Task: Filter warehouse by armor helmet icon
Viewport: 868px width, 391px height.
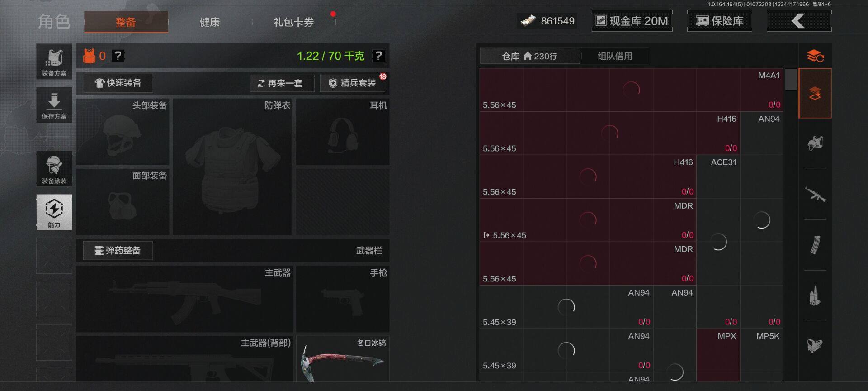Action: point(815,144)
